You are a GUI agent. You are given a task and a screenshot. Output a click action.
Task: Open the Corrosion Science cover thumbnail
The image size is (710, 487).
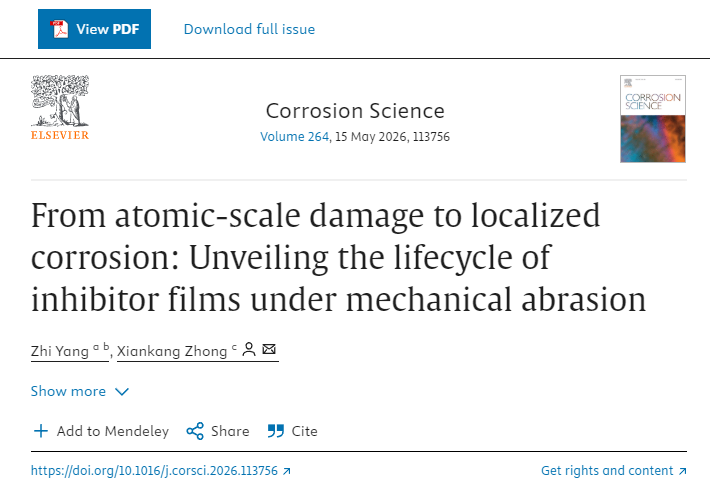pyautogui.click(x=652, y=118)
